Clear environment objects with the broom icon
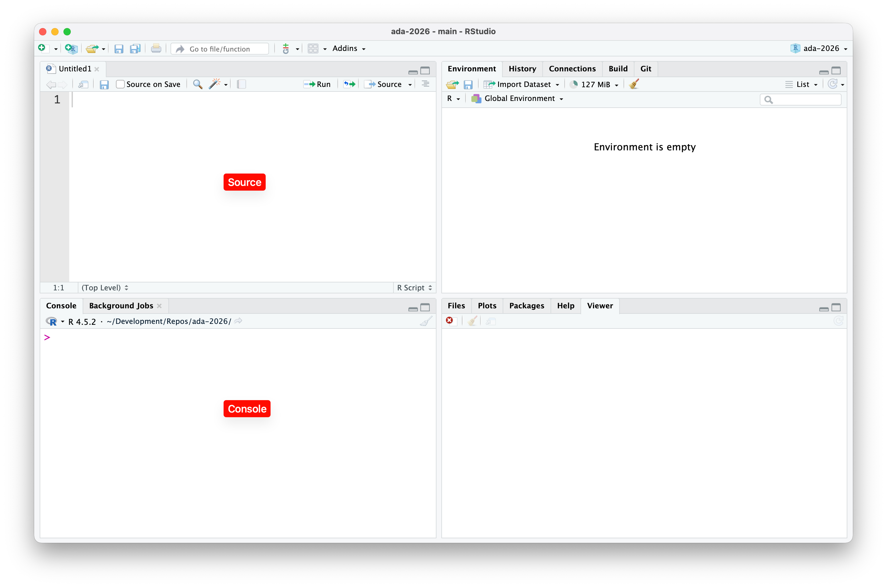Viewport: 887px width, 588px height. click(x=634, y=84)
